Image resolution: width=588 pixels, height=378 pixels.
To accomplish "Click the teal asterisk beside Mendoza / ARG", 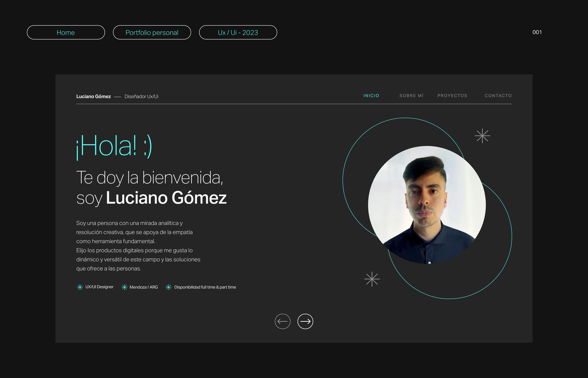I will point(124,287).
